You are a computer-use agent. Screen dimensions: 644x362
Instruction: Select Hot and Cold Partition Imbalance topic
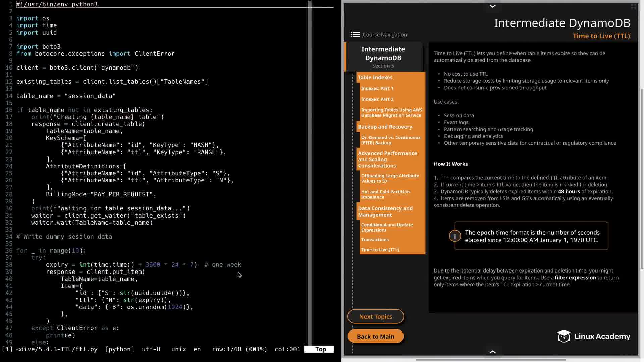pos(385,194)
